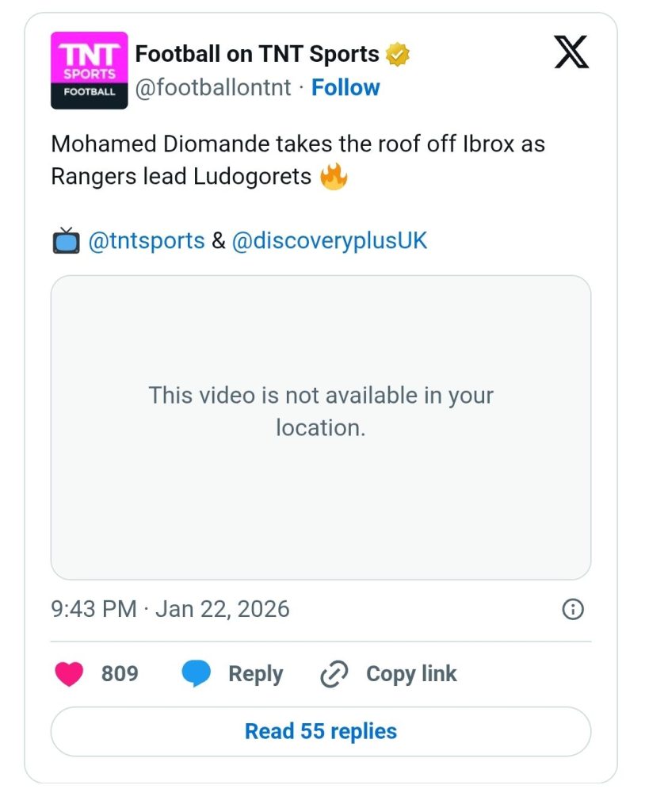
Task: Click the chain link icon
Action: [x=334, y=674]
